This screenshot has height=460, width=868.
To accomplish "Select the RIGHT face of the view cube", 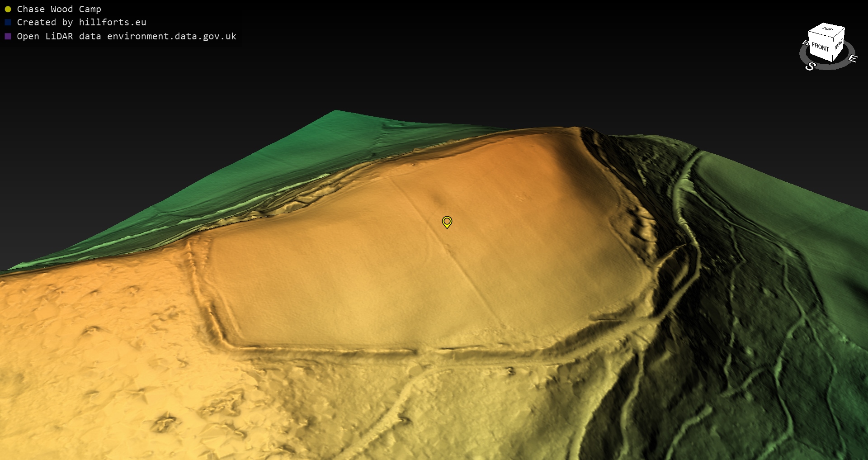I will coord(839,45).
